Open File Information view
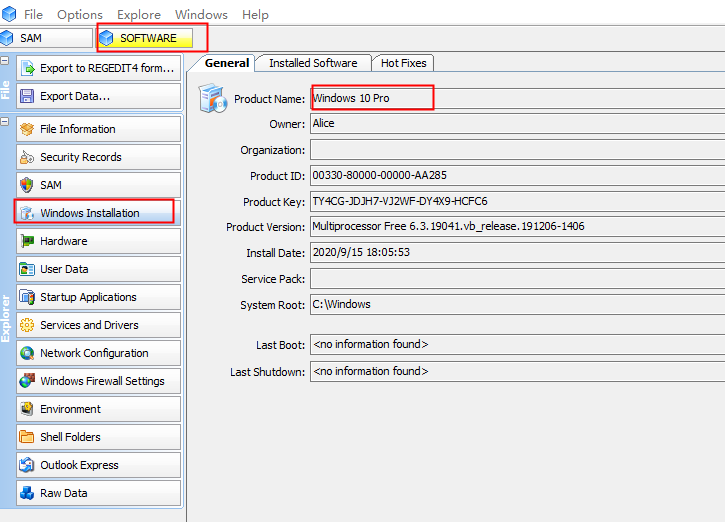Viewport: 725px width, 522px height. [x=98, y=129]
